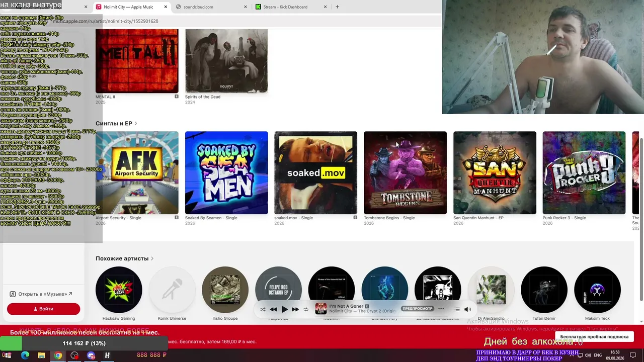Open the Hacksaw Gaming artist avatar
644x362 pixels.
pyautogui.click(x=119, y=290)
